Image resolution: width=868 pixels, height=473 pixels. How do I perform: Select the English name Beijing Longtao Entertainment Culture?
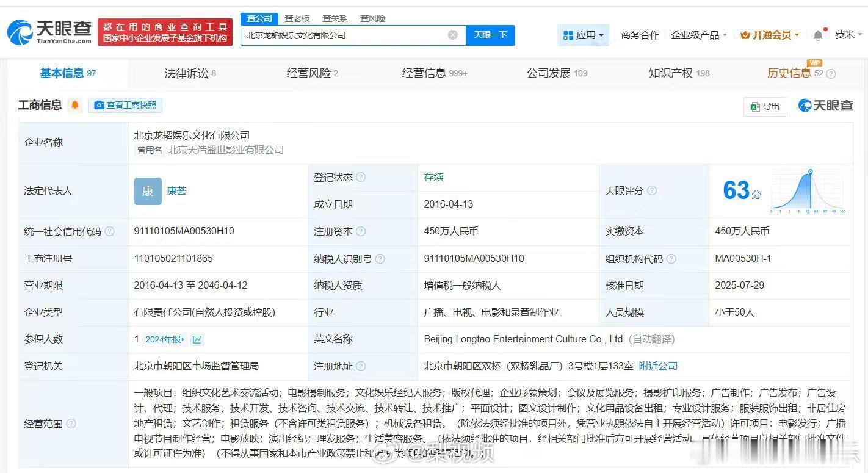523,339
